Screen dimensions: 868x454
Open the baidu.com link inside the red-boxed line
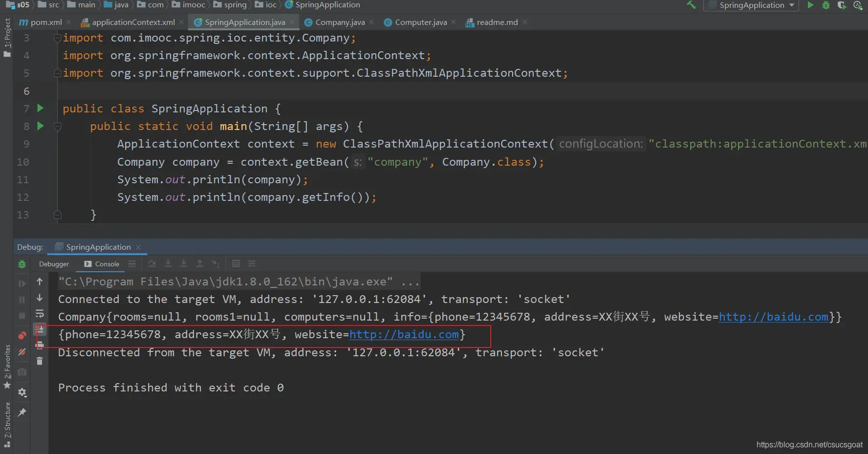click(x=404, y=335)
